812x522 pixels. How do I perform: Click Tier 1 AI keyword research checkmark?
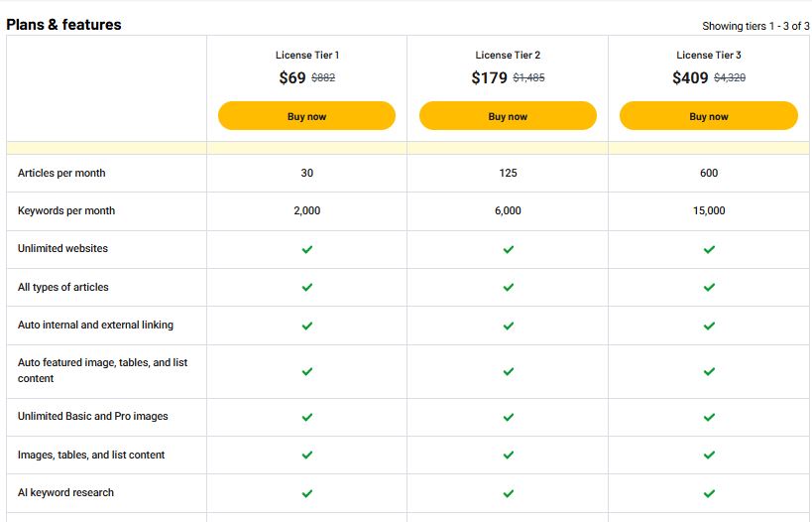point(307,493)
